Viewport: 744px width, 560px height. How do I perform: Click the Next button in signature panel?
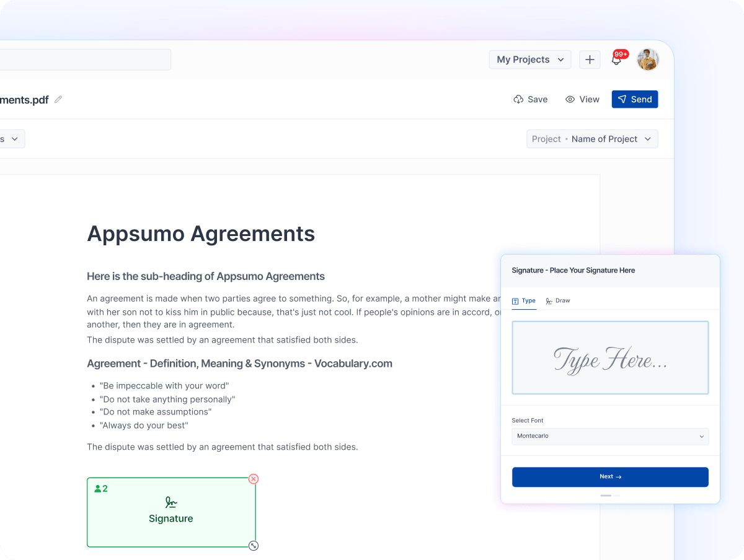pos(610,477)
